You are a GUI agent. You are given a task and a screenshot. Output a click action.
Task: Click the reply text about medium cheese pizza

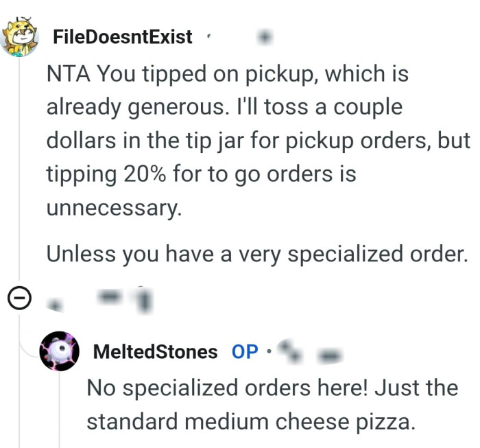pos(272,404)
